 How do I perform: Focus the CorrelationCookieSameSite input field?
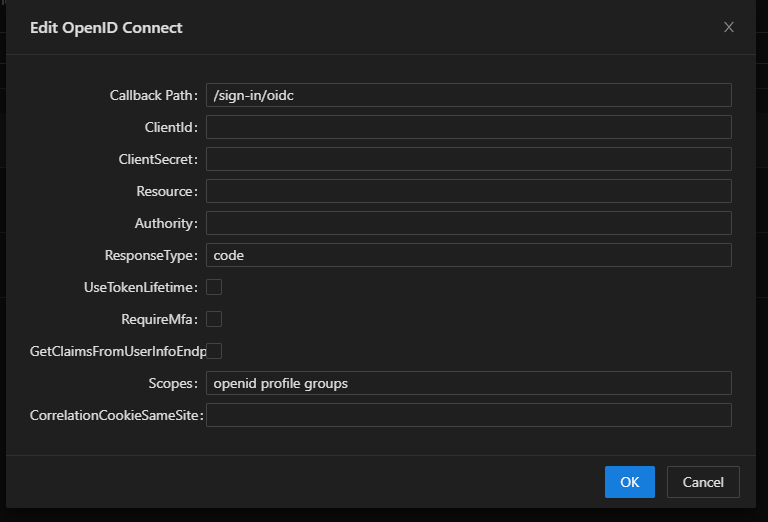[x=468, y=415]
